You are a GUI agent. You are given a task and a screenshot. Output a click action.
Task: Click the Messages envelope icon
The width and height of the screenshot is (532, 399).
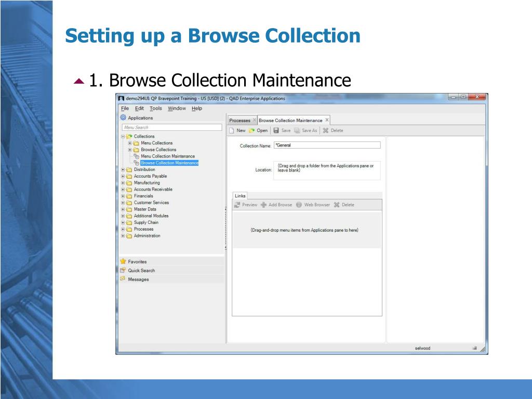(x=123, y=278)
